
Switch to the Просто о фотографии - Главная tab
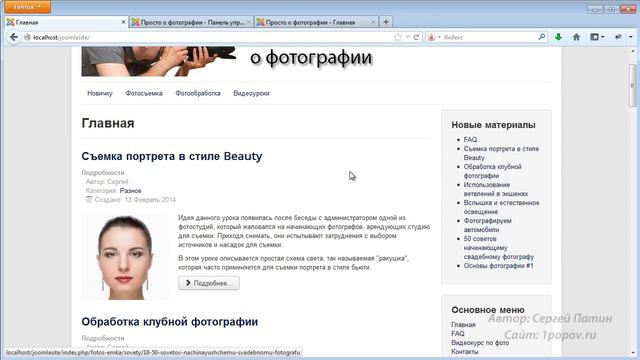[316, 22]
